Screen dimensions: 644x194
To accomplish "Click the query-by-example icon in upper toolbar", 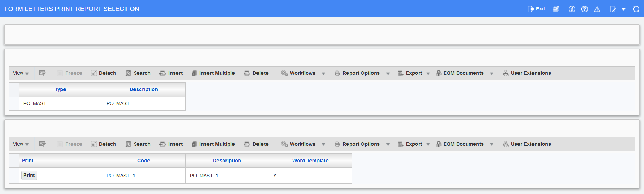I will coord(42,73).
